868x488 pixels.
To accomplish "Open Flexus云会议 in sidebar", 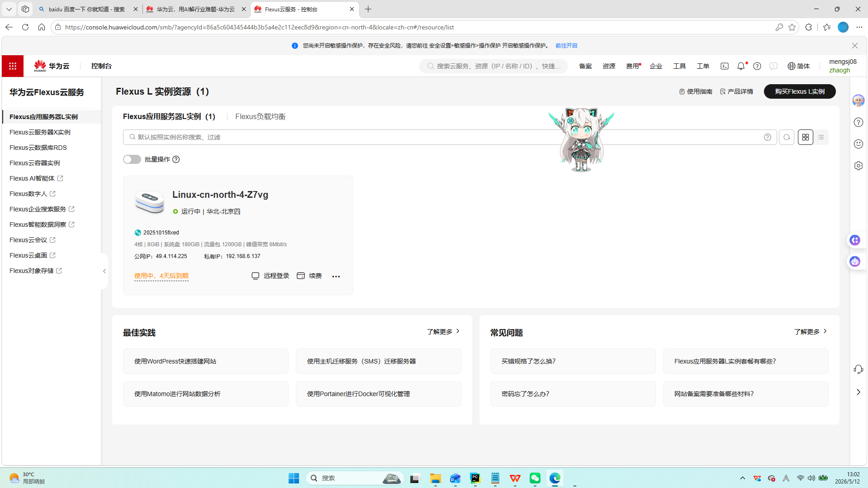I will coord(32,240).
